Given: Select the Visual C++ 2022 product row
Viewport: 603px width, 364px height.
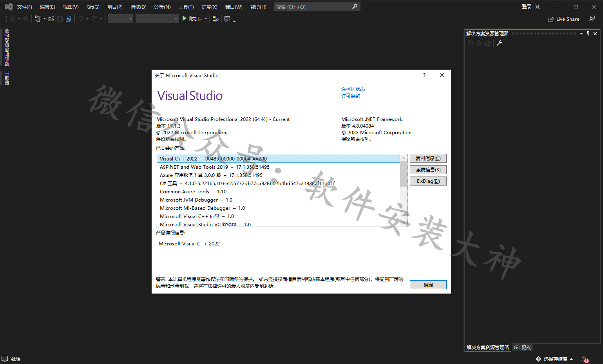Looking at the screenshot, I should click(x=278, y=159).
